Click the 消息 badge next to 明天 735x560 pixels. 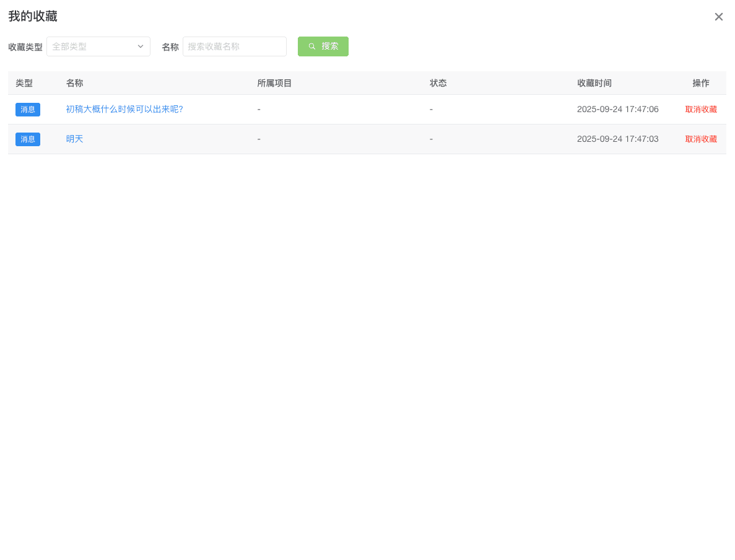pos(28,139)
